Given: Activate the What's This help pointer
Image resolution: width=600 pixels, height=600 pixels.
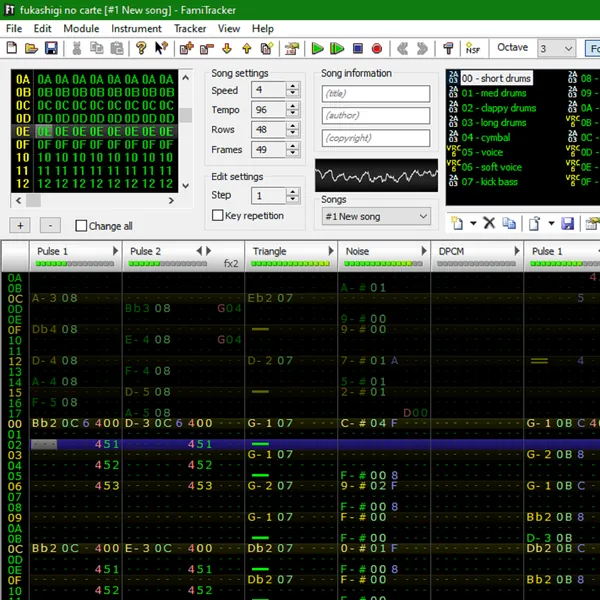Looking at the screenshot, I should coord(161,48).
